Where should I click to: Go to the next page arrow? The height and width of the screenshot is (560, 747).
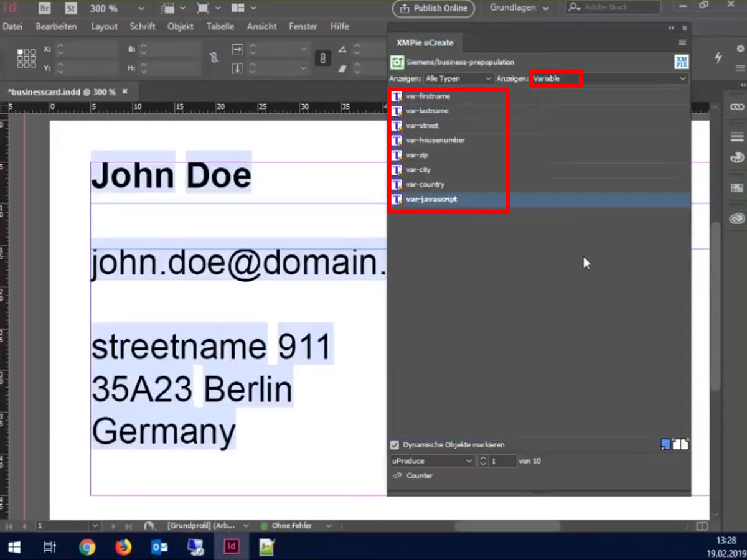coord(114,526)
